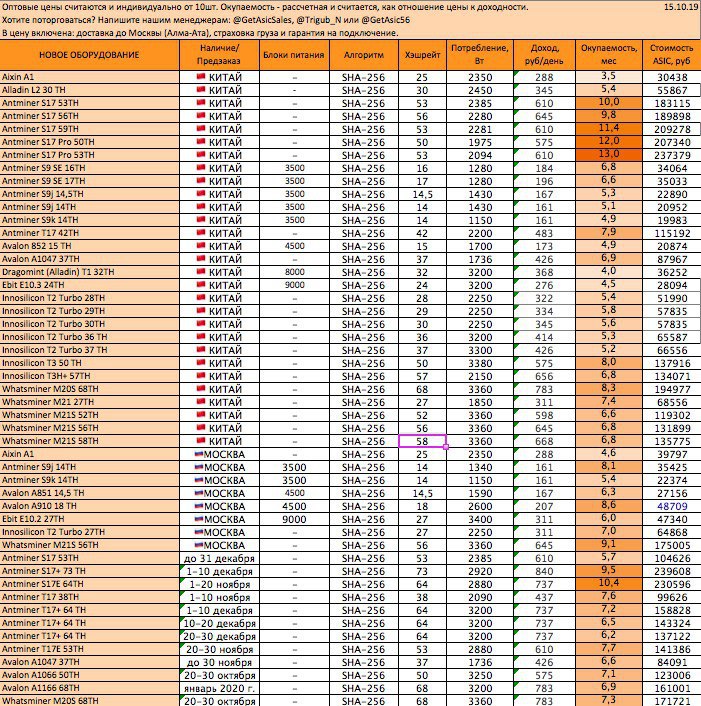Click price '28094' for Ebit E10.3

coord(672,285)
